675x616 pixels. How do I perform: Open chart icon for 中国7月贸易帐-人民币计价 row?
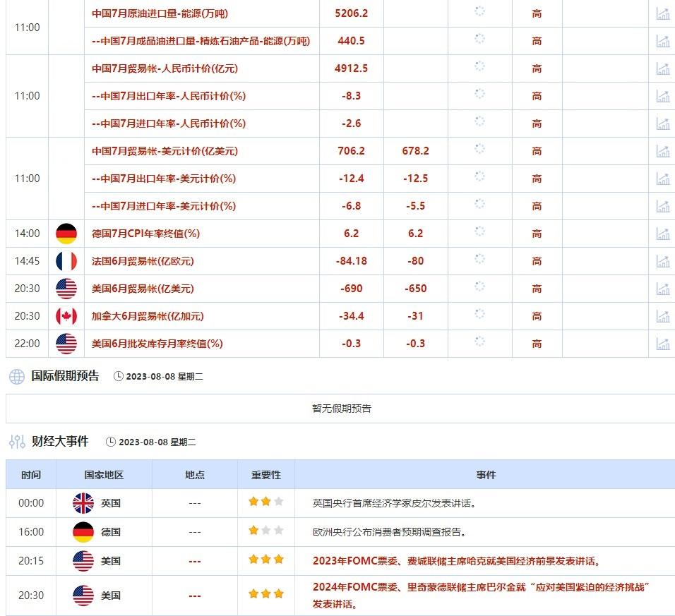662,68
